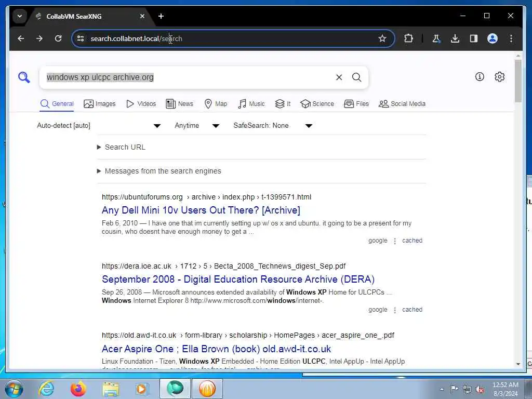This screenshot has width=532, height=399.
Task: Click the old.awd-it.co.uk result URL
Action: [x=248, y=336]
